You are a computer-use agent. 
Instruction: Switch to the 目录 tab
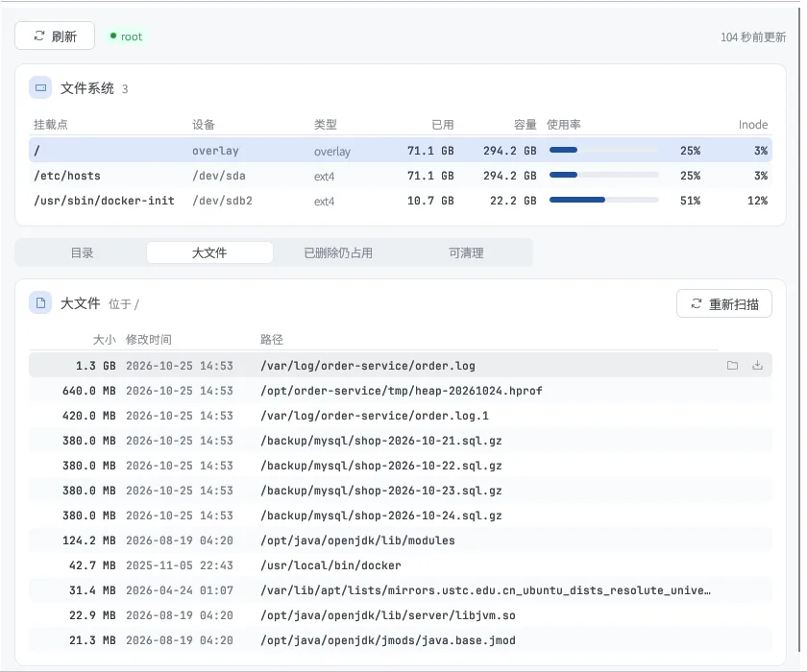click(82, 253)
